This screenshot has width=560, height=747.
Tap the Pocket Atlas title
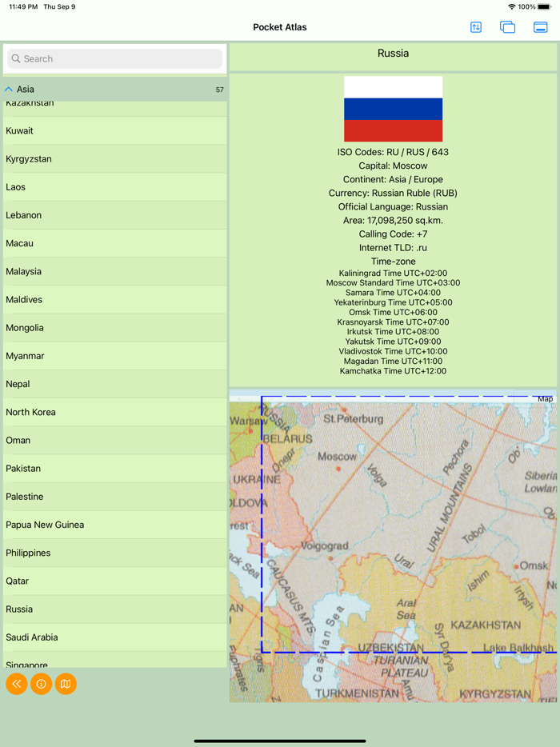tap(280, 27)
